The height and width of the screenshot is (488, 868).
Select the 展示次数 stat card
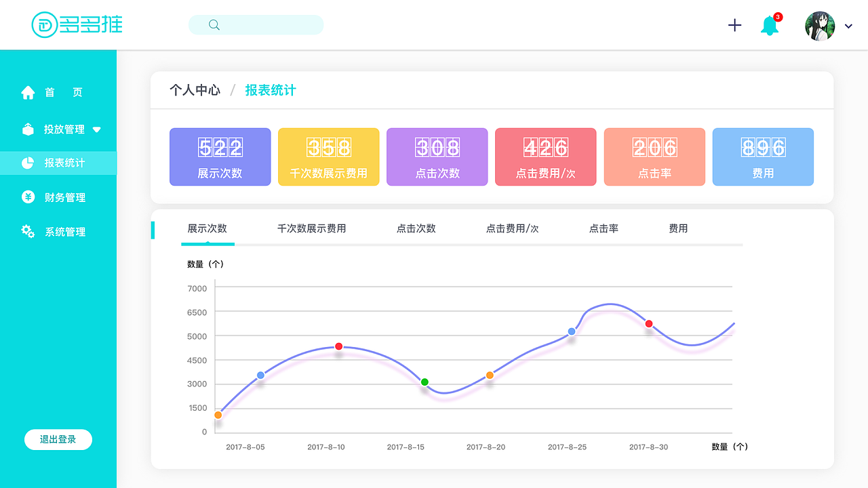pyautogui.click(x=220, y=157)
